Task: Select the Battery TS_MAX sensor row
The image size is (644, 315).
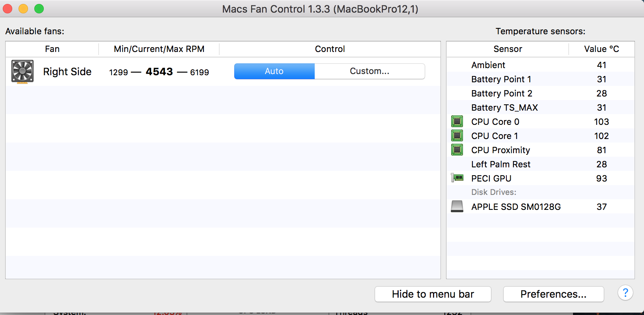Action: pos(540,107)
